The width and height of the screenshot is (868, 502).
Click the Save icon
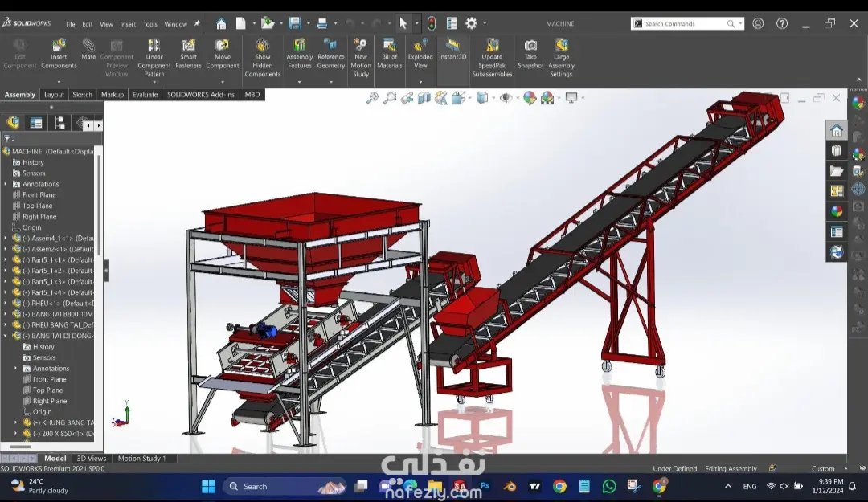pyautogui.click(x=295, y=23)
